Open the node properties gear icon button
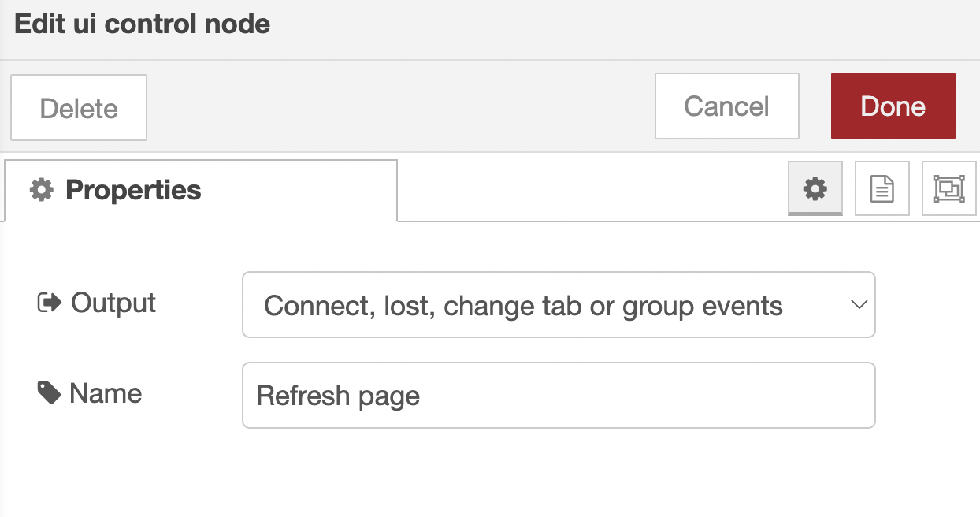 click(x=815, y=188)
